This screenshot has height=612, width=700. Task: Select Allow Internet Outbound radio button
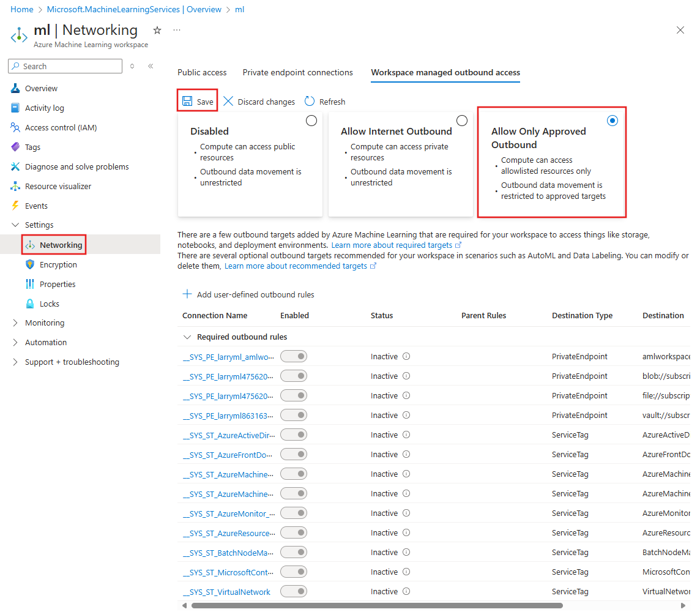(x=462, y=121)
